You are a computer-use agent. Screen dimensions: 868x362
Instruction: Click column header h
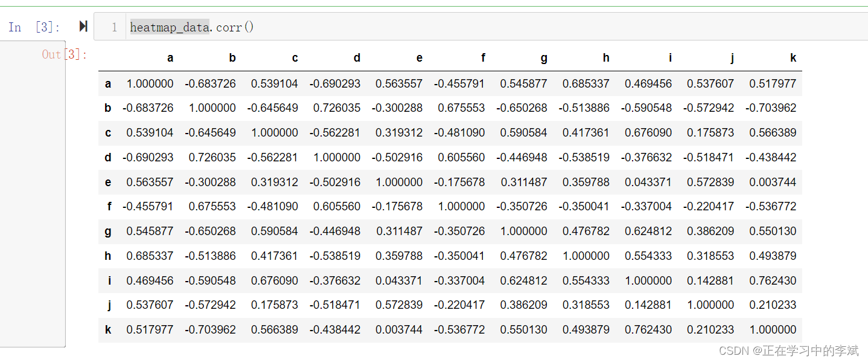point(606,58)
